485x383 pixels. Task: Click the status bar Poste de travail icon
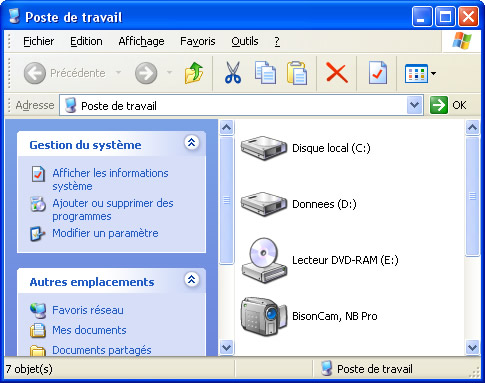click(327, 369)
